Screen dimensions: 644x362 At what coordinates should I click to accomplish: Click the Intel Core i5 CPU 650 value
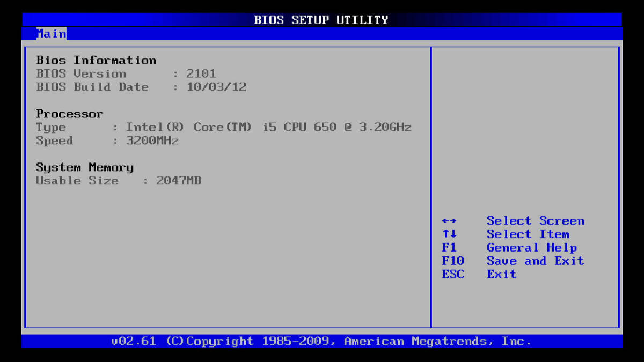coord(269,127)
